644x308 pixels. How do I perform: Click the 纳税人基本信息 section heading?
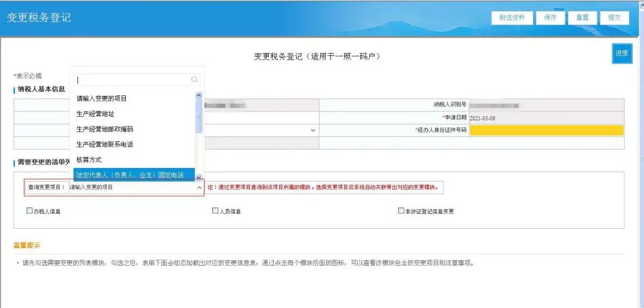coord(41,89)
